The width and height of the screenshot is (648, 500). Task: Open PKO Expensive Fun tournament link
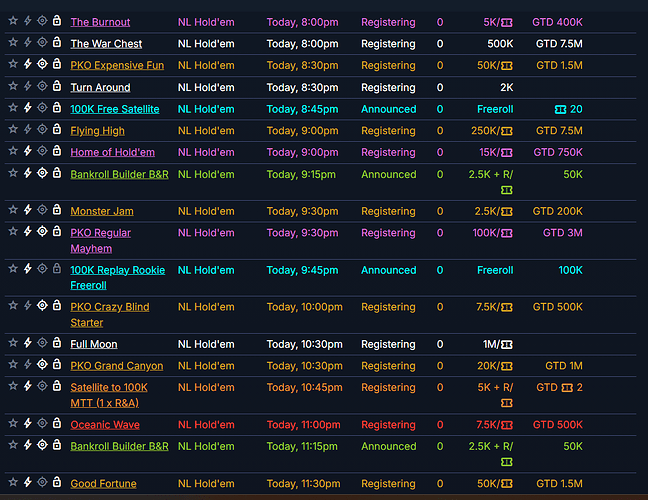tap(117, 65)
